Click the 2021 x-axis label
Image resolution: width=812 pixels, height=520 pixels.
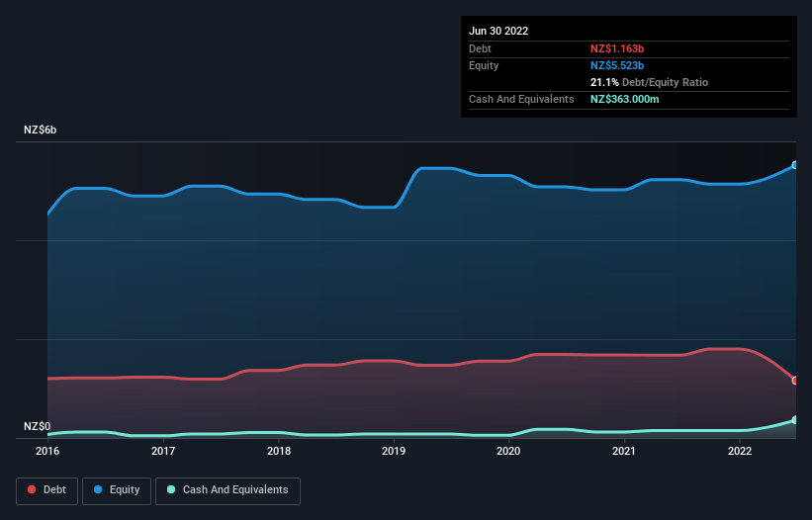624,451
